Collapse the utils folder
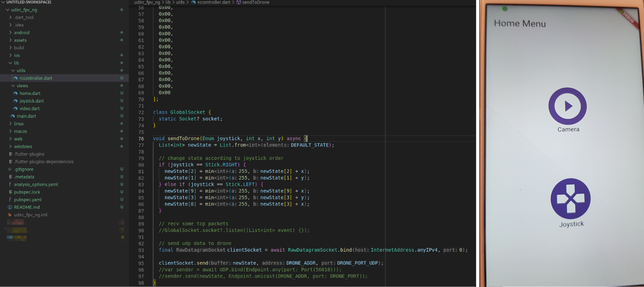Screen dimensions: 644x287 pyautogui.click(x=21, y=70)
